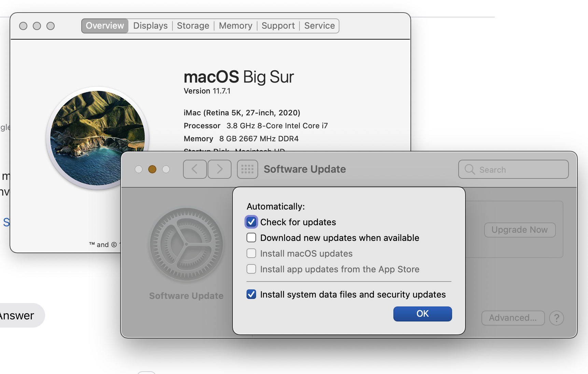Open the Storage tab
The image size is (588, 374).
(x=193, y=26)
